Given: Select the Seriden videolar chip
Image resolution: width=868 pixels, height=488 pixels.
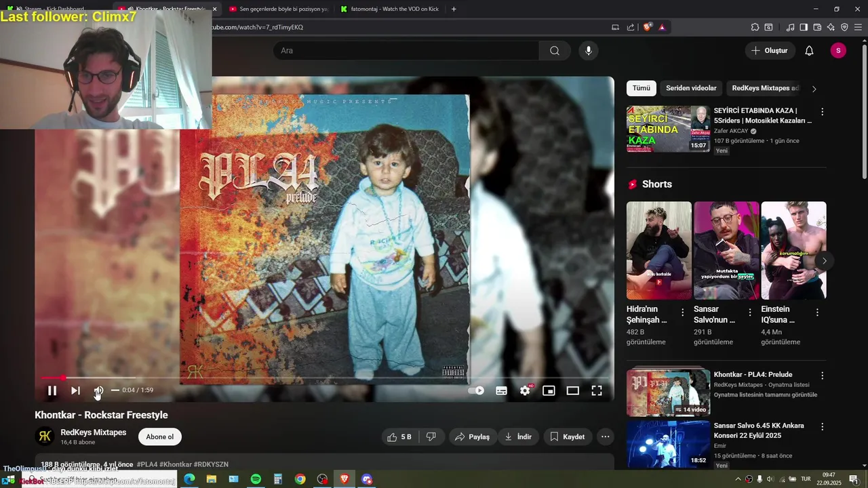Looking at the screenshot, I should pos(691,88).
